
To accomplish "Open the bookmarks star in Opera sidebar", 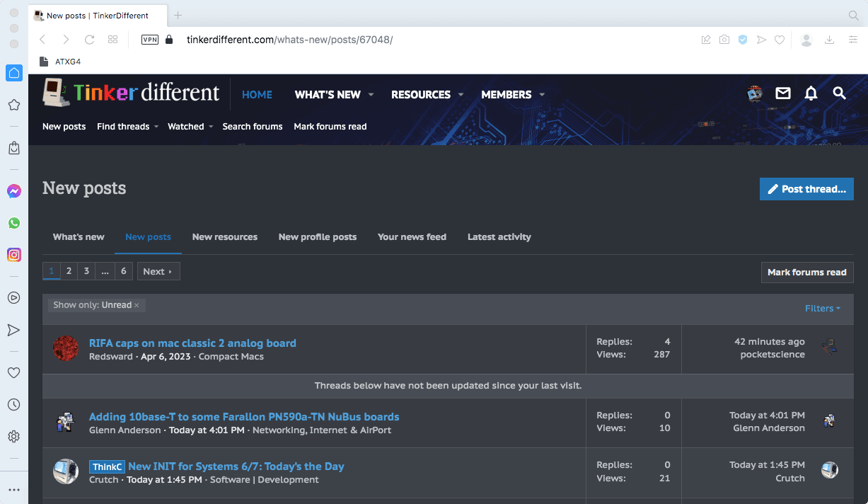I will (14, 105).
